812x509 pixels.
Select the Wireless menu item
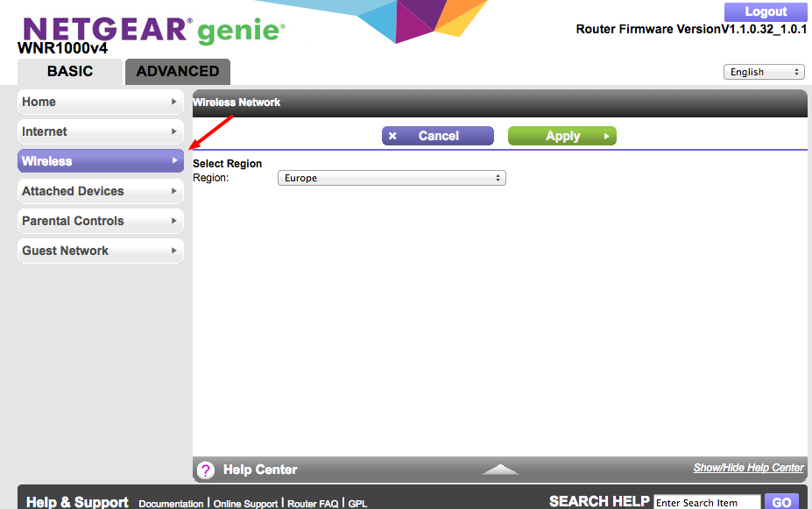[101, 161]
